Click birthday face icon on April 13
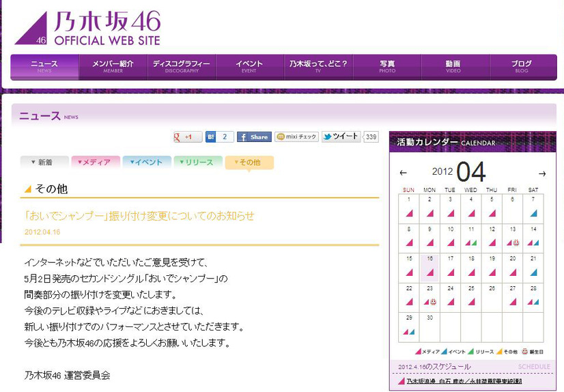This screenshot has width=564, height=392. click(x=516, y=242)
